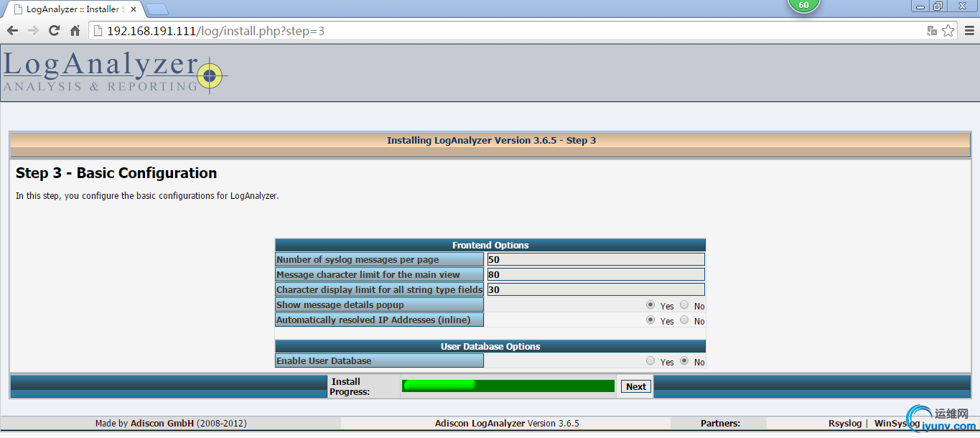Open the Chrome menu hamburger icon
The image size is (980, 438).
[969, 31]
